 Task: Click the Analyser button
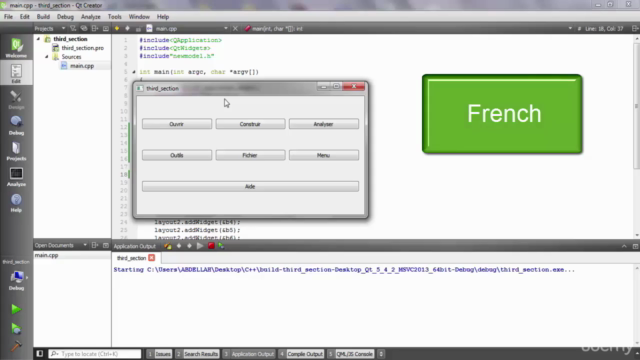[x=324, y=124]
